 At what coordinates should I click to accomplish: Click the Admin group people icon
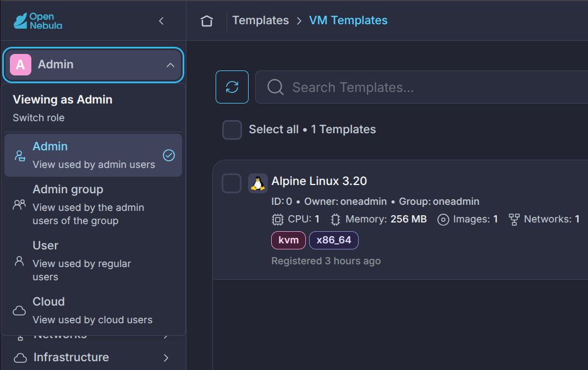(19, 204)
